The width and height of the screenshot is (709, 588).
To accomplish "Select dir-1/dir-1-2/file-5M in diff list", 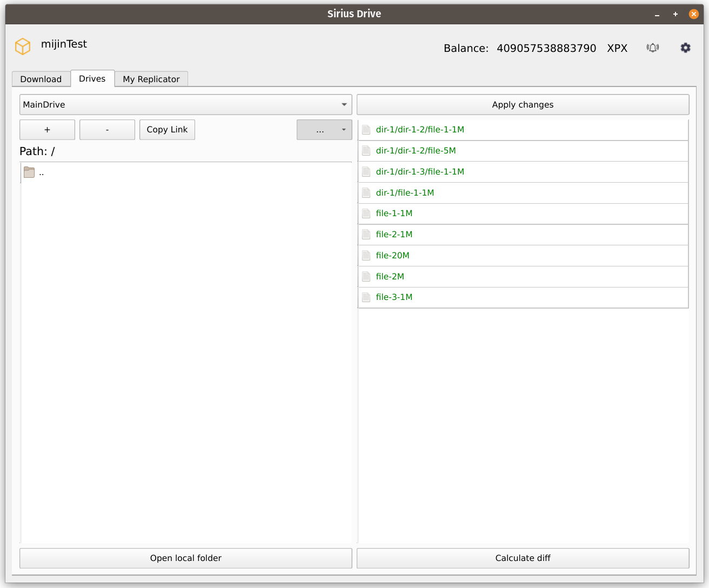I will click(523, 151).
